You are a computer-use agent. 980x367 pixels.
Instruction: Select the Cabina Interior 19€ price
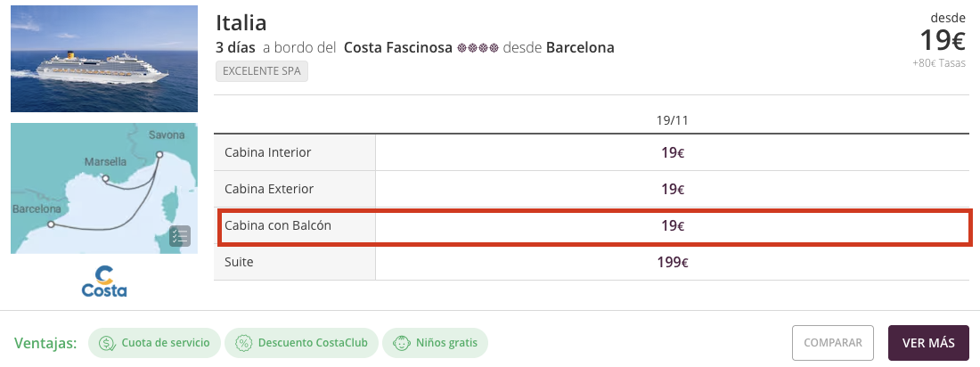673,152
